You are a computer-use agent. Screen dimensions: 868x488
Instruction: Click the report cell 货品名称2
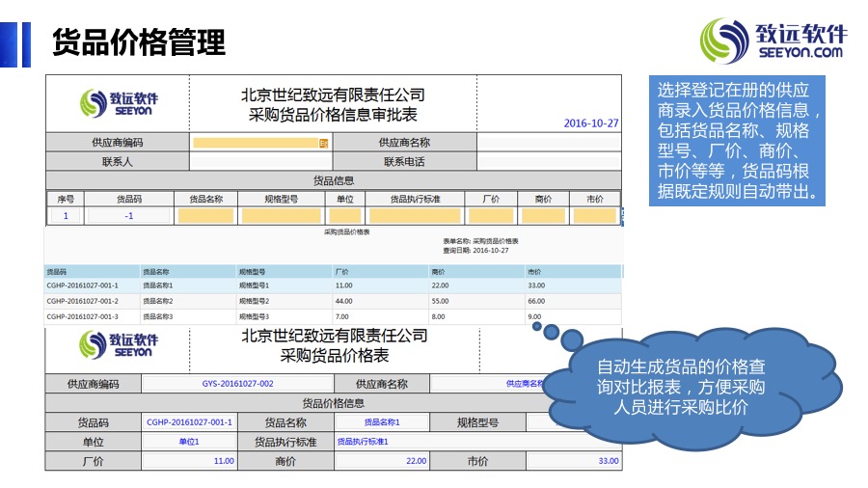[158, 301]
